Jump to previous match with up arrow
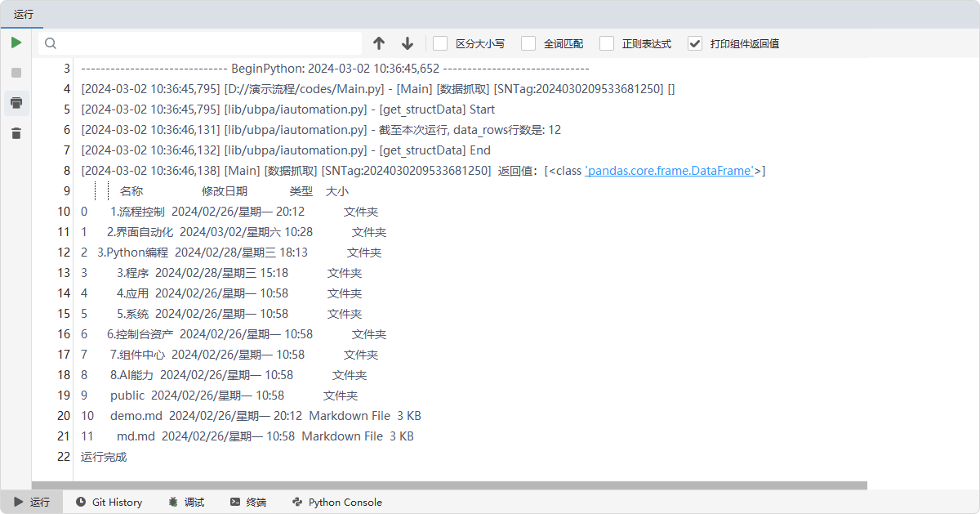Screen dimensions: 980x514 (x=379, y=43)
